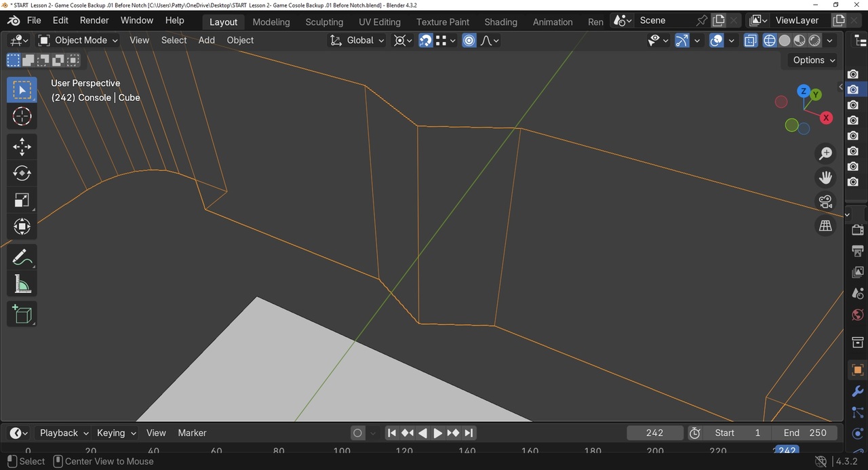Select the Scale tool
Screen dimensions: 868x470
(x=22, y=200)
